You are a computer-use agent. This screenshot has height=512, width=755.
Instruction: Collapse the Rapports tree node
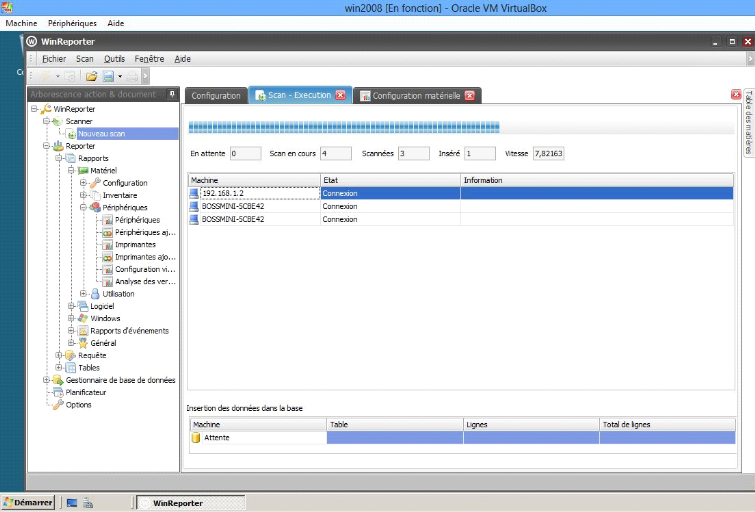(59, 158)
